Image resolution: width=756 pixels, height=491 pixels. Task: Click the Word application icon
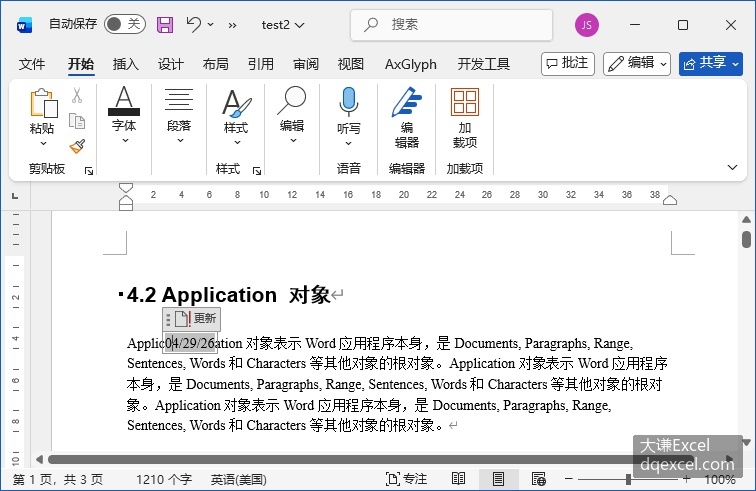click(x=24, y=25)
